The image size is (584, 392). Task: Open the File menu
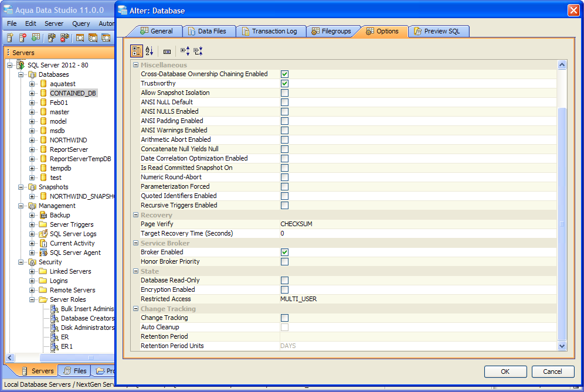(x=12, y=23)
